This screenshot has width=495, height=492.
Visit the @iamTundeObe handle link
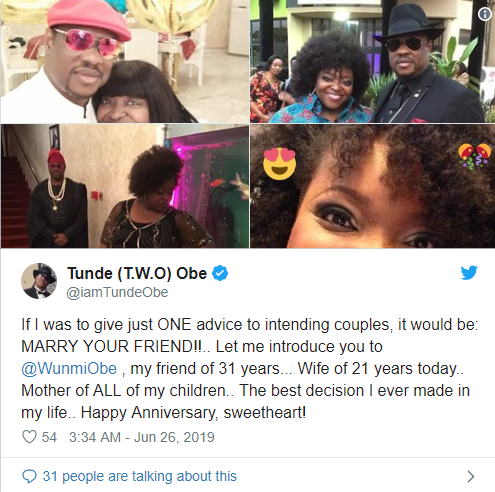coord(117,292)
